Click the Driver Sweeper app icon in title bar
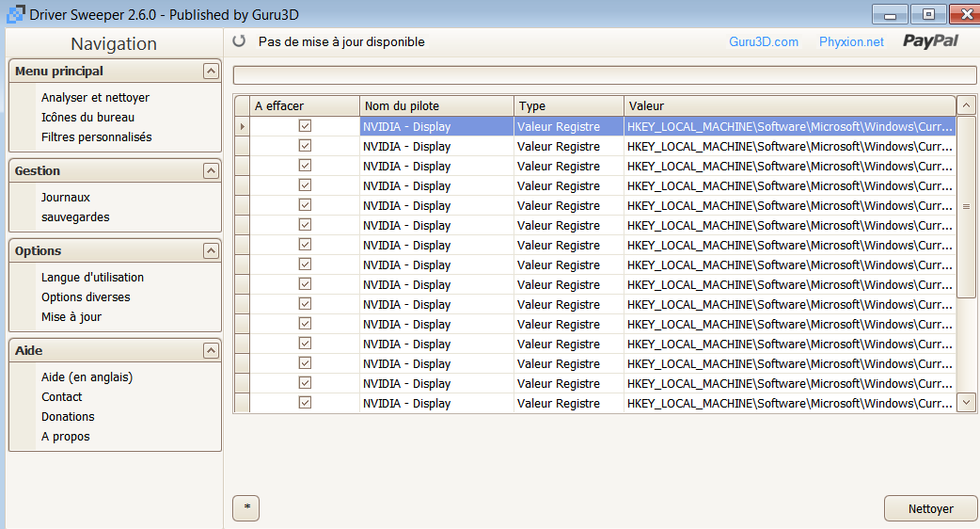 pyautogui.click(x=14, y=14)
